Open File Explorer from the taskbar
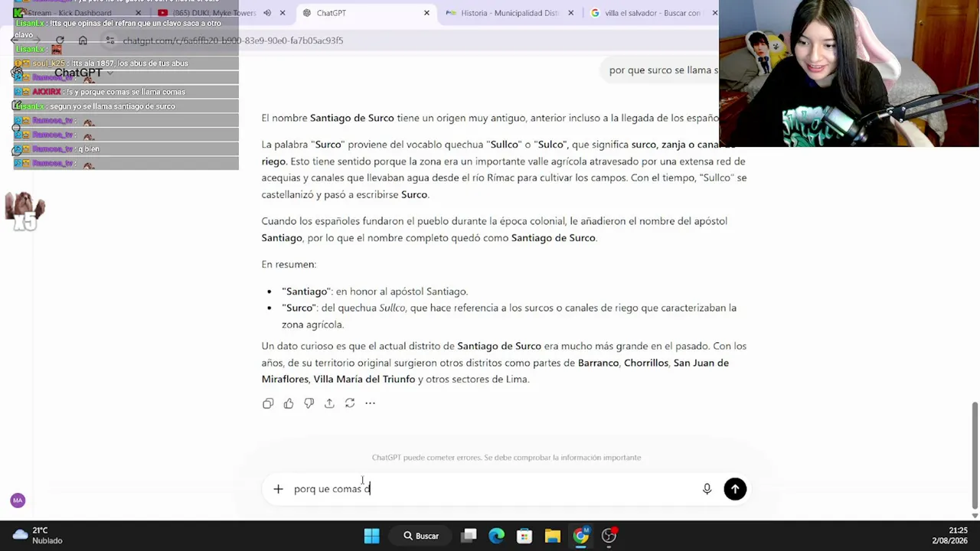Image resolution: width=980 pixels, height=551 pixels. click(552, 536)
